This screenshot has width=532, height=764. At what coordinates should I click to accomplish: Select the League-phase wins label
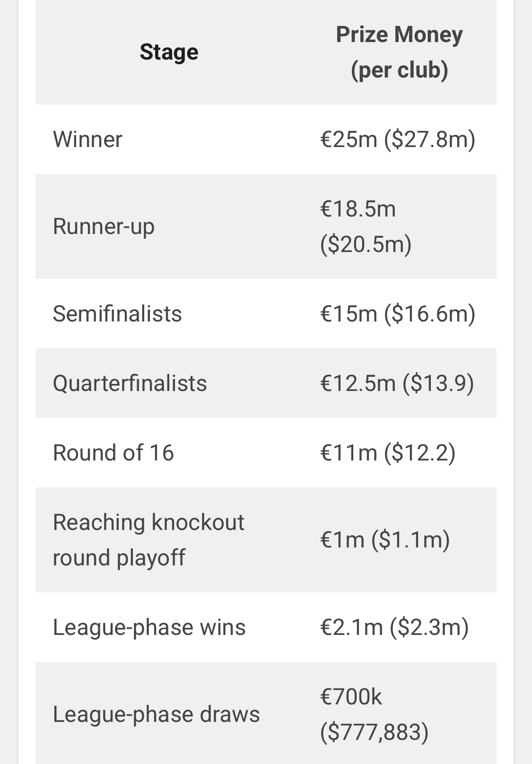point(149,627)
